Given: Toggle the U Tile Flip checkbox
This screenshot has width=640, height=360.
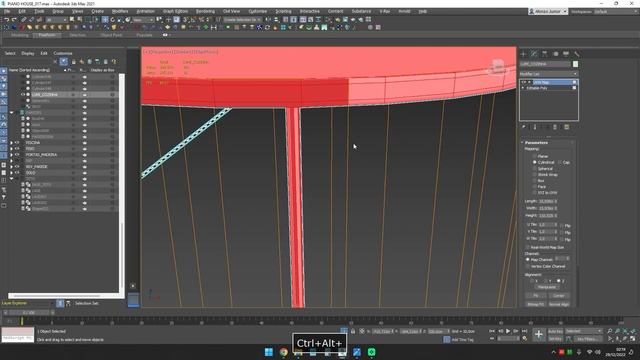Looking at the screenshot, I should [x=562, y=225].
